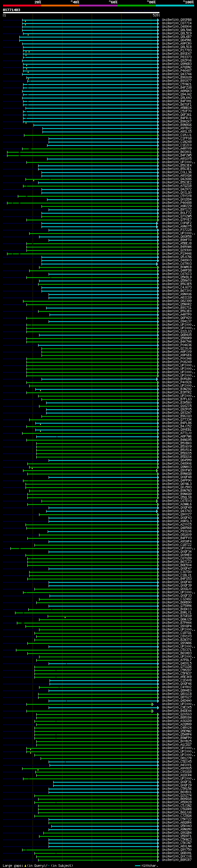The image size is (197, 868).
Task: Click the Large gaps legend text
Action: (38, 865)
